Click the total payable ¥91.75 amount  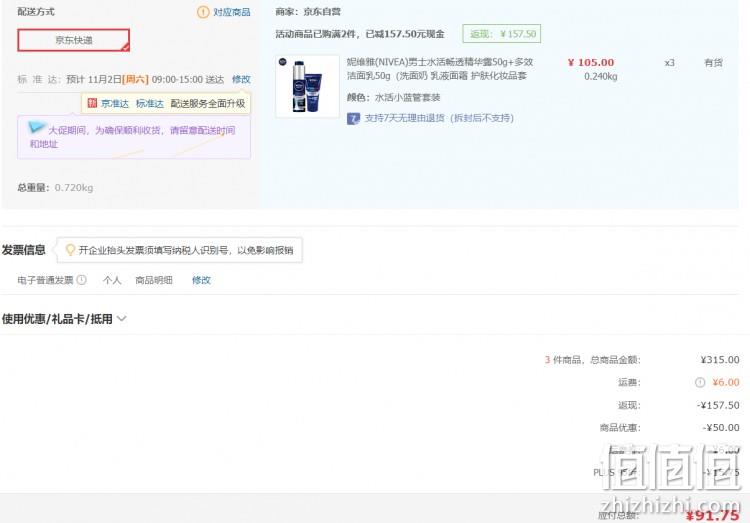712,515
